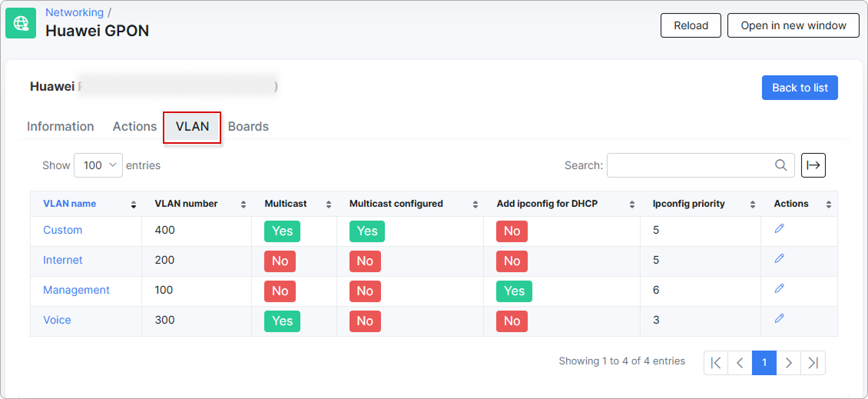Go to the last page of entries
The image size is (868, 399).
[813, 363]
